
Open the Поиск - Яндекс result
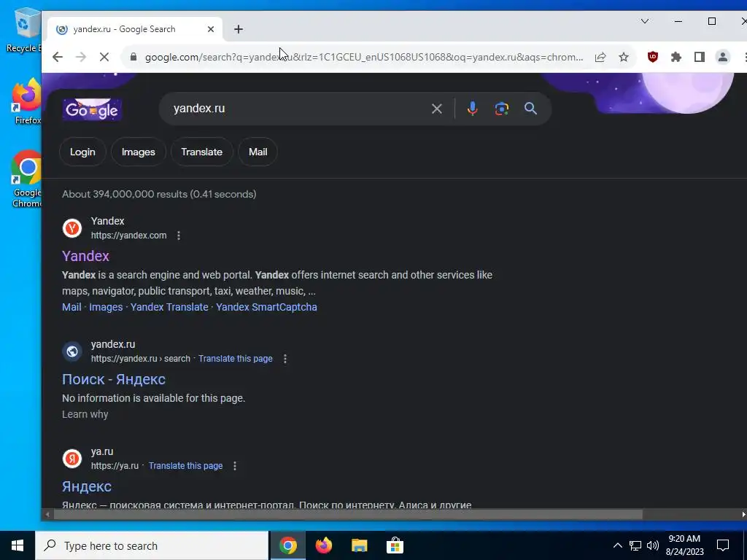click(114, 379)
